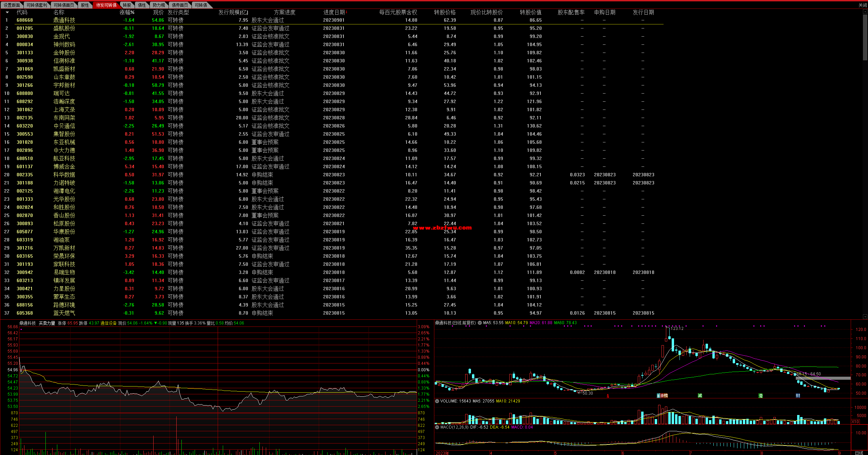Image resolution: width=868 pixels, height=455 pixels.
Task: Click the X10 volume scale indicator
Action: pos(855,422)
